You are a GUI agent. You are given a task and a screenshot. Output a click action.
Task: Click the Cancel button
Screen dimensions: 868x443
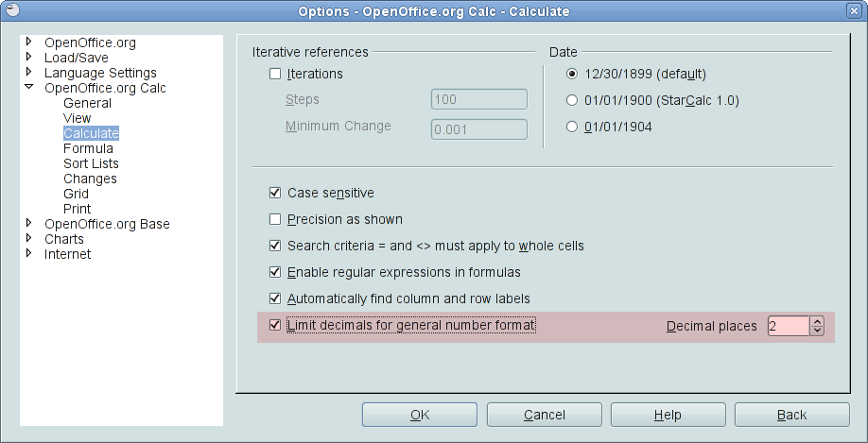click(x=544, y=415)
